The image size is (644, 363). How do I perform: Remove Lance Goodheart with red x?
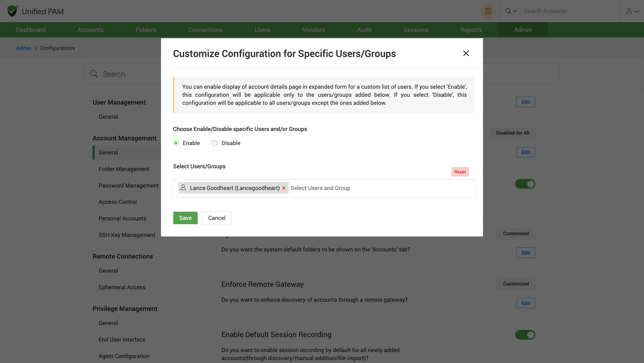tap(284, 188)
